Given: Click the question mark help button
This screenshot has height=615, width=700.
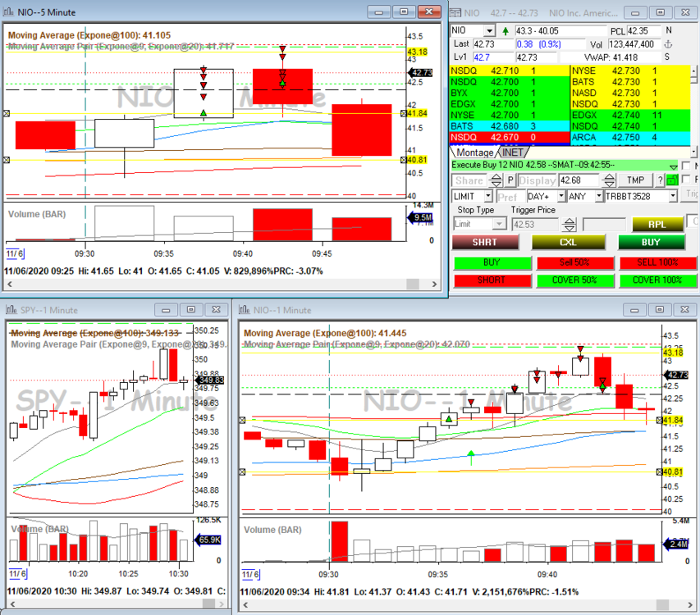Looking at the screenshot, I should point(659,180).
